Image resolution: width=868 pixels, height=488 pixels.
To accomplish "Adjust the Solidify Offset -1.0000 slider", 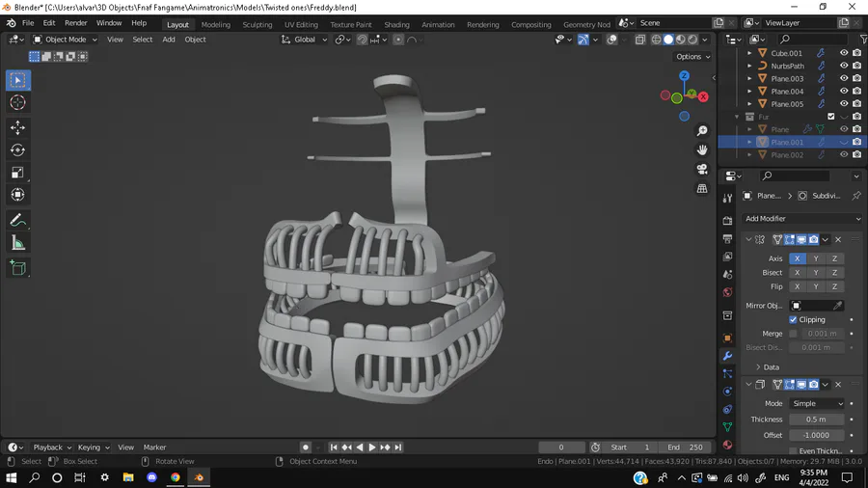I will click(817, 435).
